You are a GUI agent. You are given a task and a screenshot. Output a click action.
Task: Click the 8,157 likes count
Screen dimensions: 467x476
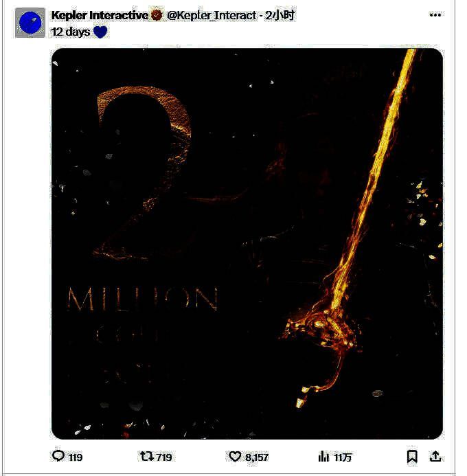[256, 457]
